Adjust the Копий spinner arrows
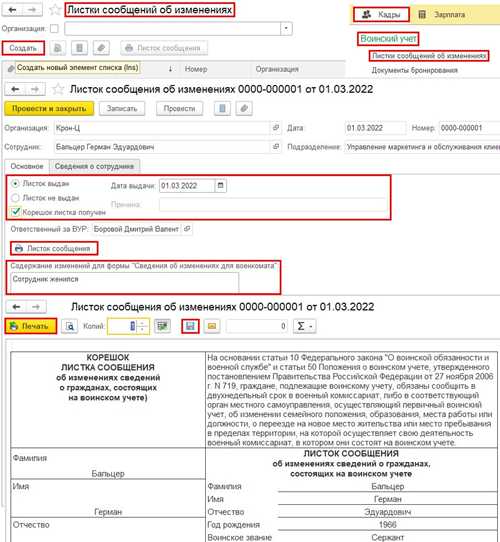The image size is (500, 542). coord(143,326)
